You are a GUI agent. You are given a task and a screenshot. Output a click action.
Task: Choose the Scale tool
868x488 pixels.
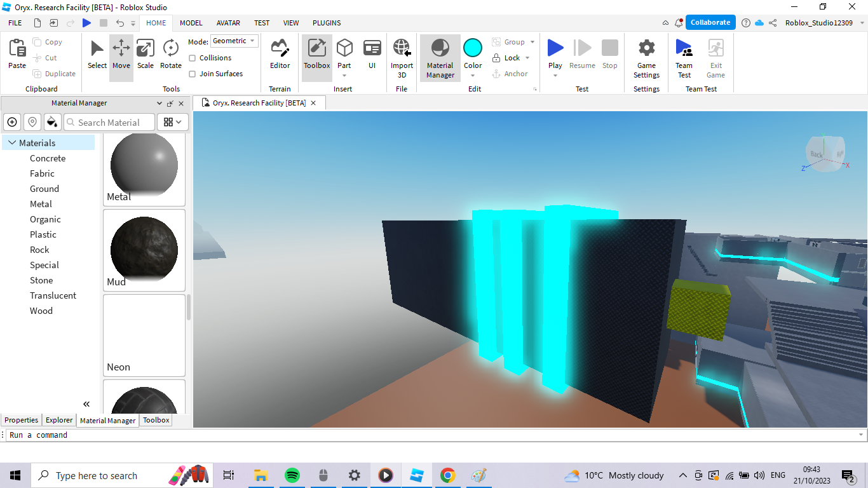(146, 55)
